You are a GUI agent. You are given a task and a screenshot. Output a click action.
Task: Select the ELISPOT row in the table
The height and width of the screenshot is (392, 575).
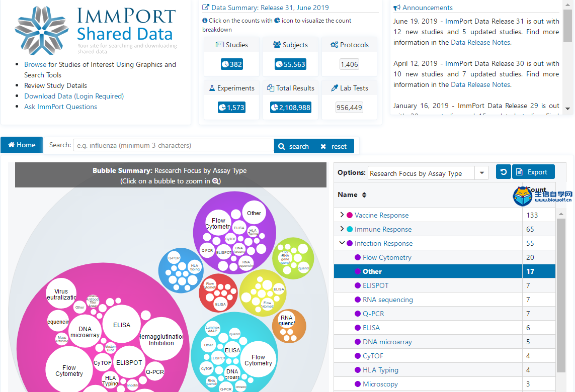click(x=444, y=285)
